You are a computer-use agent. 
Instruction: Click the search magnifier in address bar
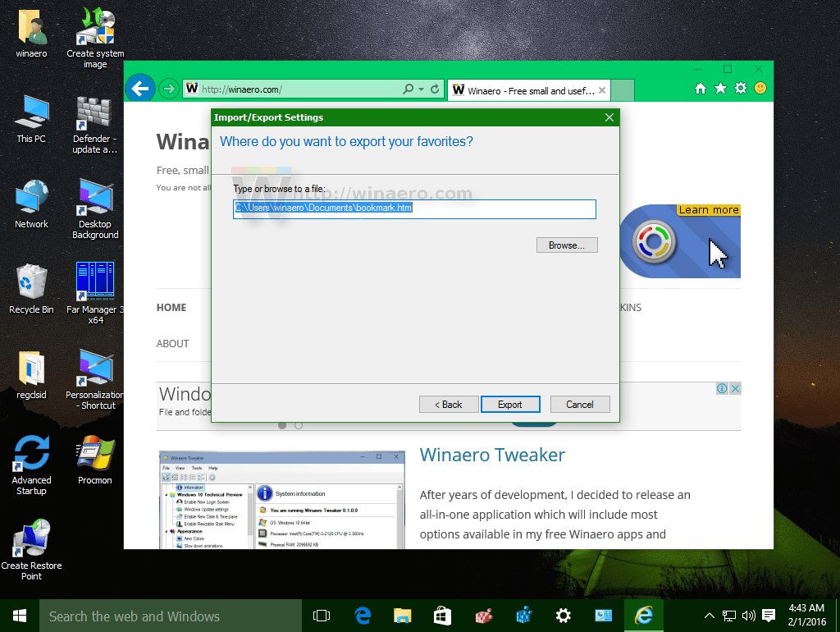click(x=409, y=89)
